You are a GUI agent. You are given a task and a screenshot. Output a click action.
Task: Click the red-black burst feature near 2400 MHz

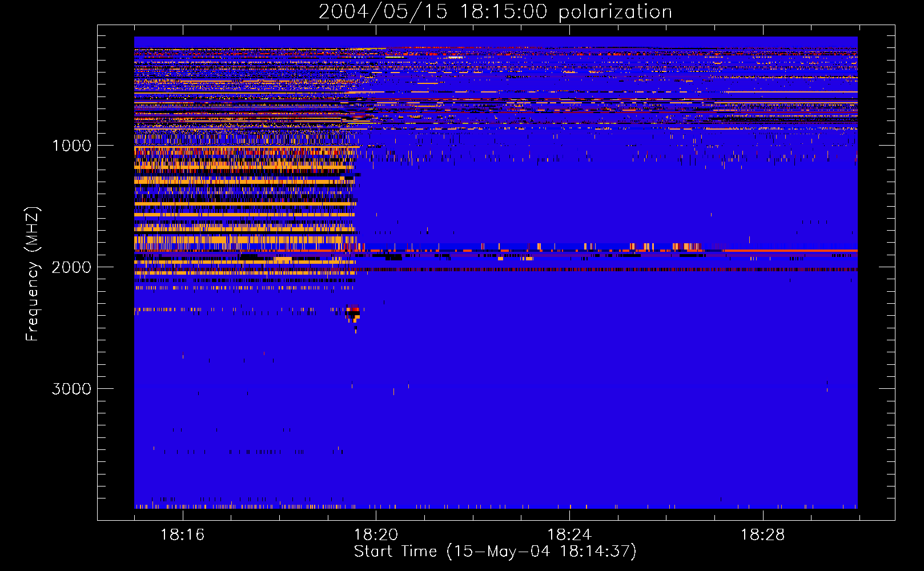tap(353, 313)
